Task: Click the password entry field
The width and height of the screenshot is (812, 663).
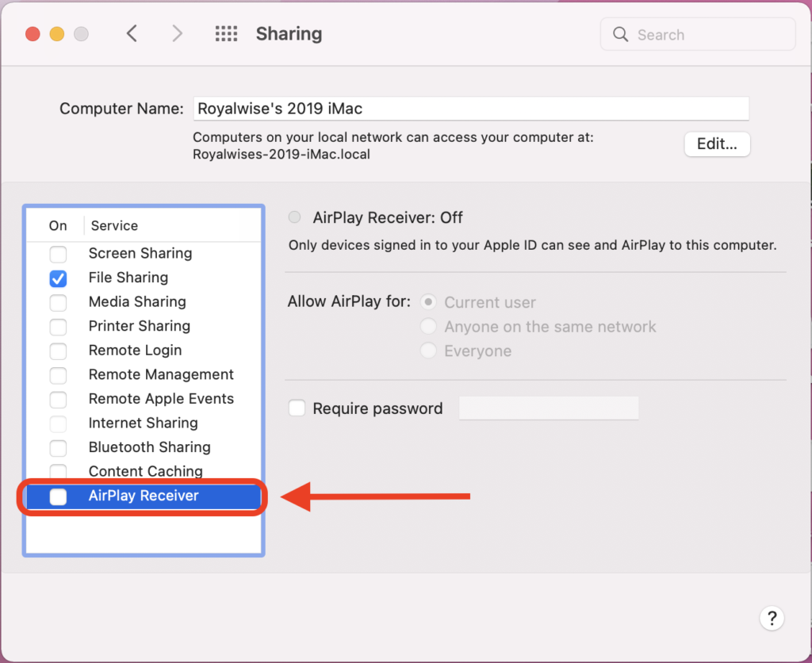Action: (x=549, y=408)
